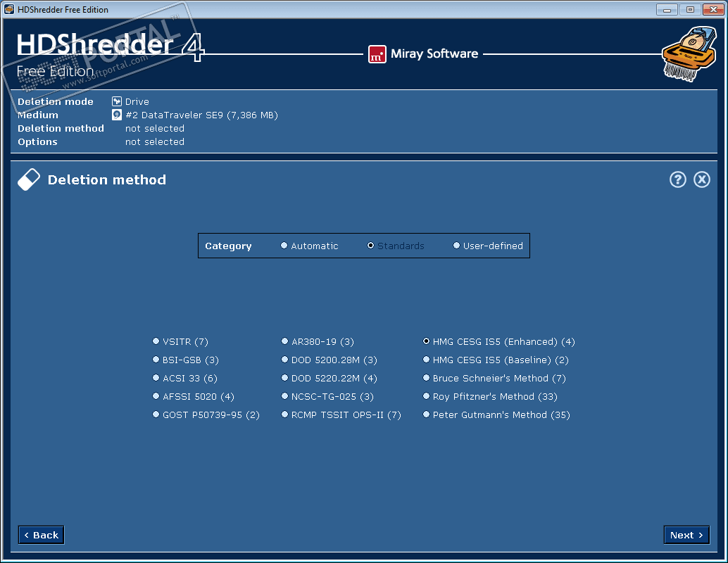Viewport: 728px width, 563px height.
Task: Select the Standards category option
Action: click(x=396, y=246)
